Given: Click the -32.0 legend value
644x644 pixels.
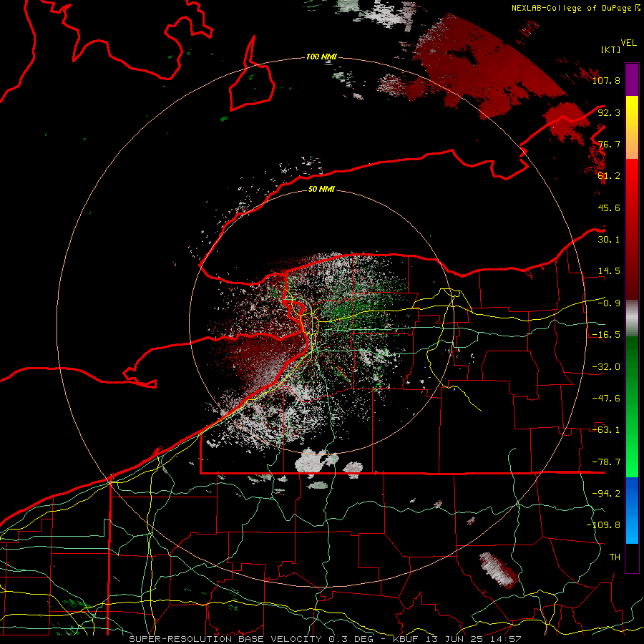Looking at the screenshot, I should pyautogui.click(x=606, y=366).
